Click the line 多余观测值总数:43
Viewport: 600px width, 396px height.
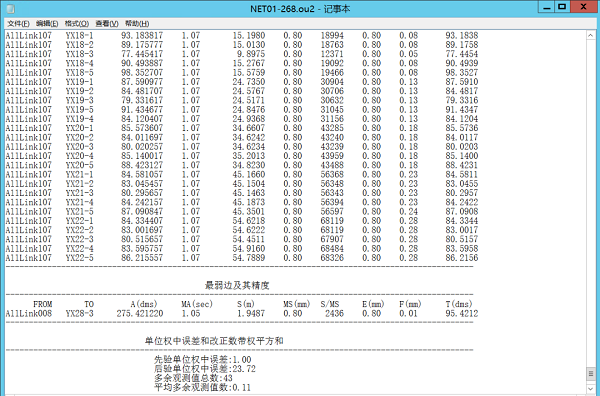tap(193, 378)
